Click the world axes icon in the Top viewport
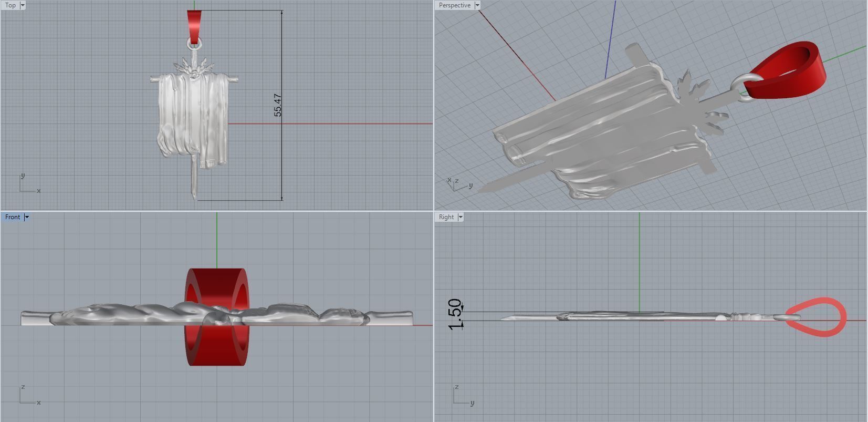 click(30, 184)
